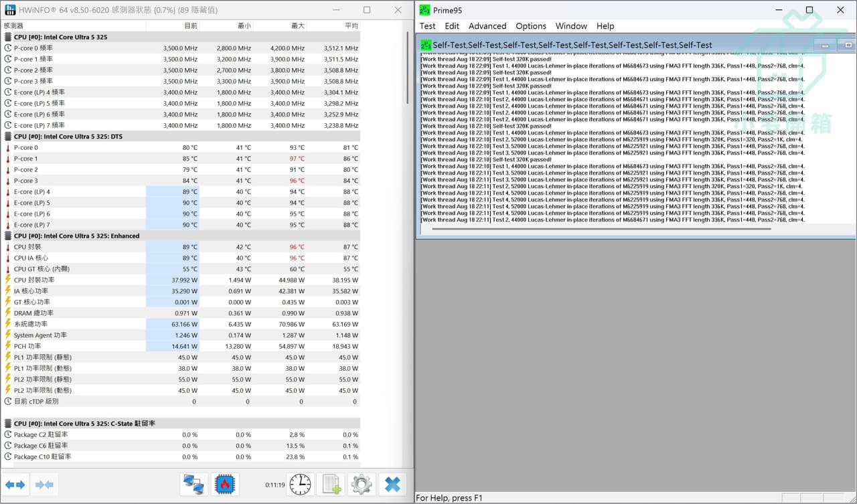Viewport: 857px width, 504px height.
Task: Click the lightning icon beside CPU 封裝功率
Action: (8, 280)
